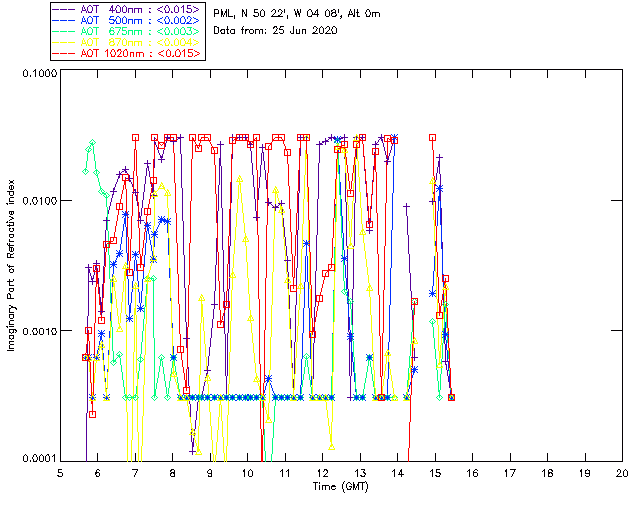Viewport: 640px width, 512px height.
Task: Click the 'Time (GMT)' x-axis title
Action: click(x=341, y=486)
